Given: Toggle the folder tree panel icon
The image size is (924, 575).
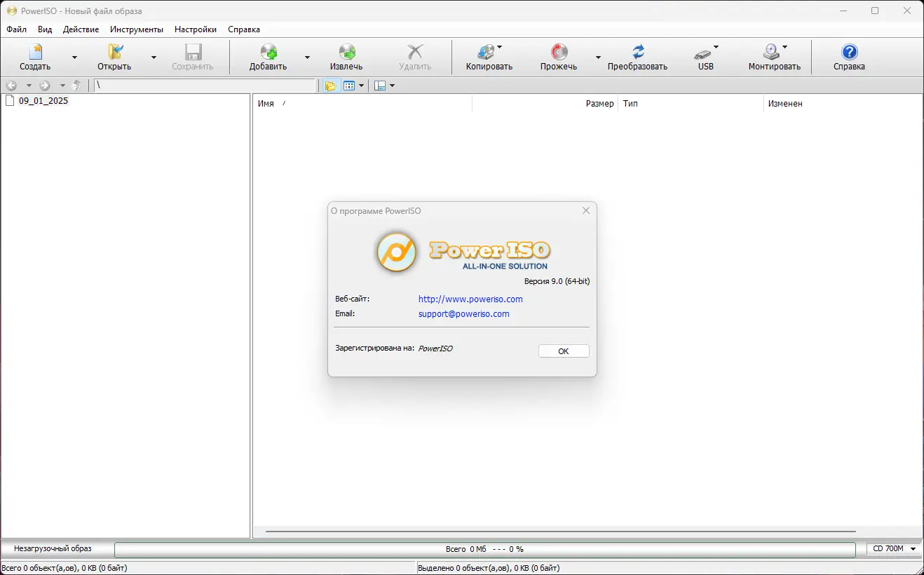Looking at the screenshot, I should (x=330, y=86).
